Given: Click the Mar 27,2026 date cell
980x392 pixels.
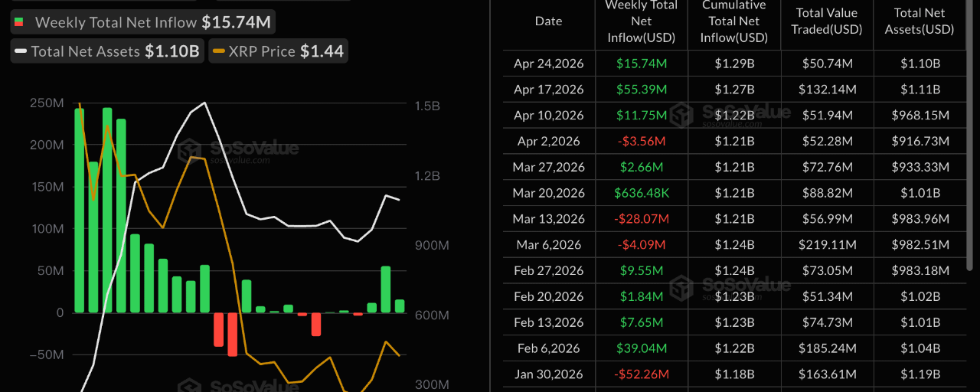Looking at the screenshot, I should tap(548, 167).
